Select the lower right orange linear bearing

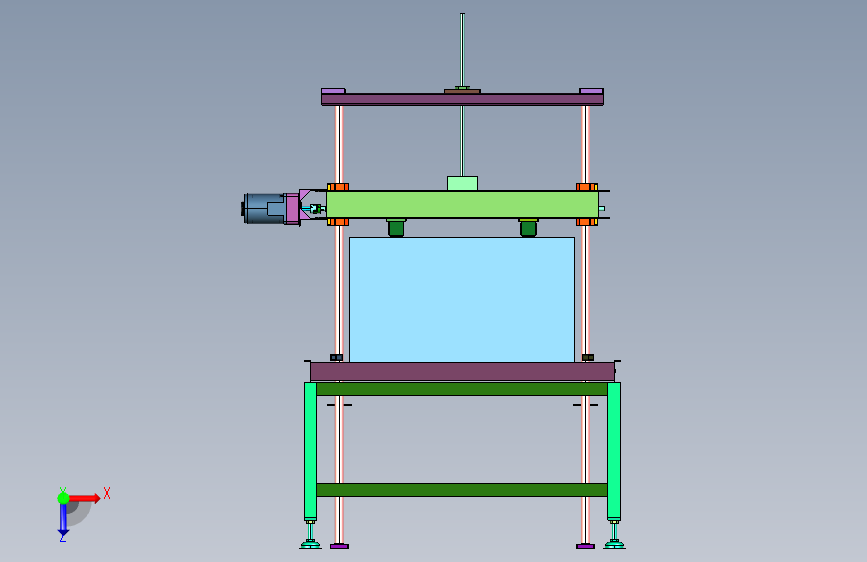pyautogui.click(x=587, y=222)
